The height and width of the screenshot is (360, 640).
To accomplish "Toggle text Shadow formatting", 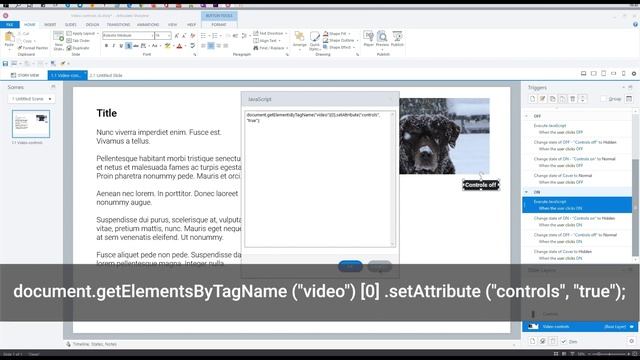I will [x=129, y=46].
